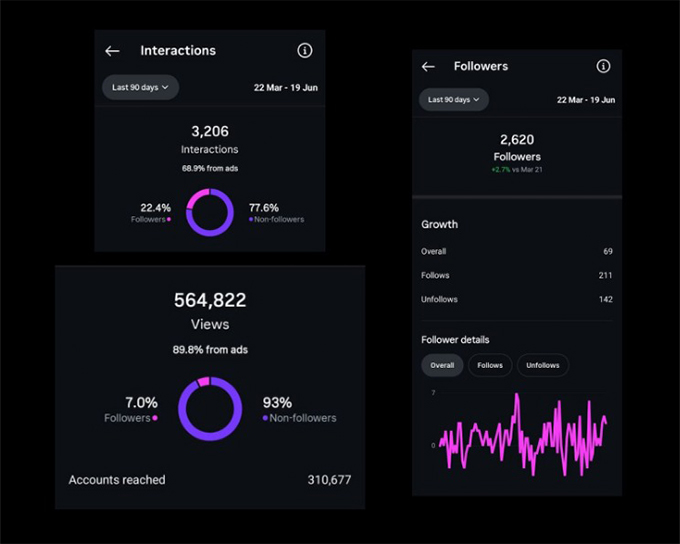Click the 564,822 Views total
This screenshot has height=544, width=680.
210,300
